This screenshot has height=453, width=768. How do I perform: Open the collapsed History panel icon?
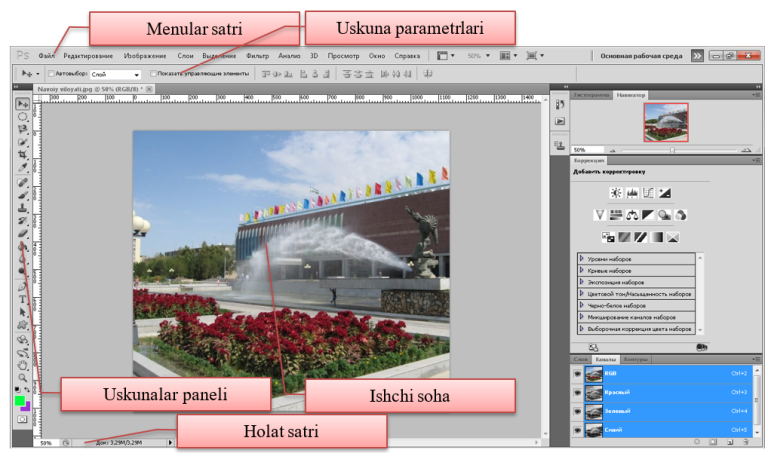coord(560,104)
